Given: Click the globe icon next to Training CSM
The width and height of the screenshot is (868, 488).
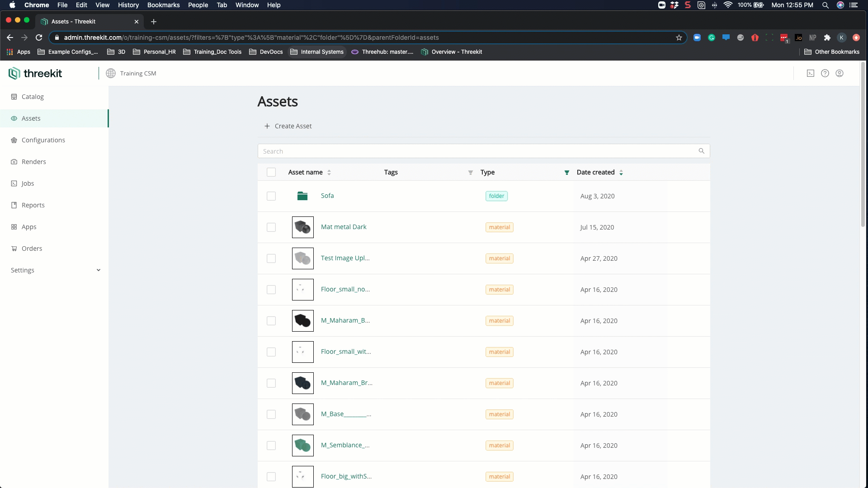Looking at the screenshot, I should pos(110,73).
